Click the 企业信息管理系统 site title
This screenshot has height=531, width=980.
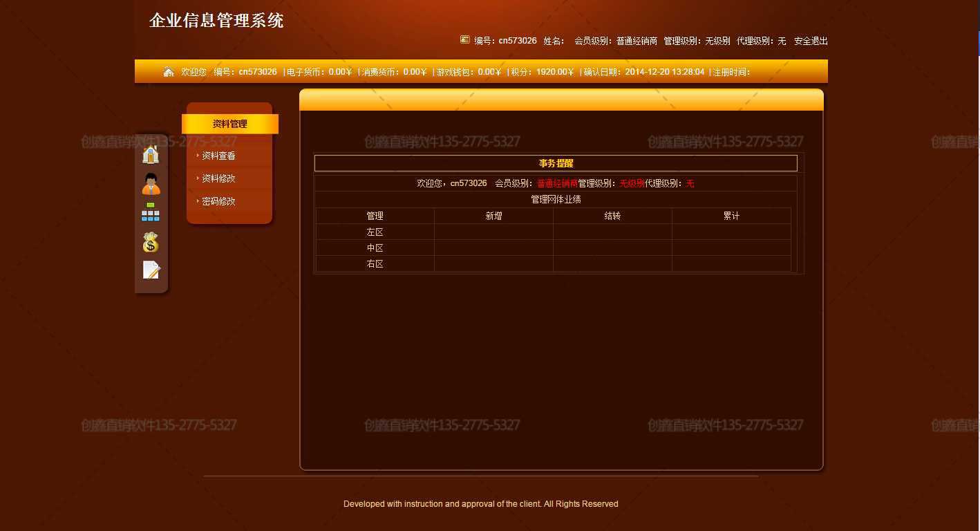[216, 21]
